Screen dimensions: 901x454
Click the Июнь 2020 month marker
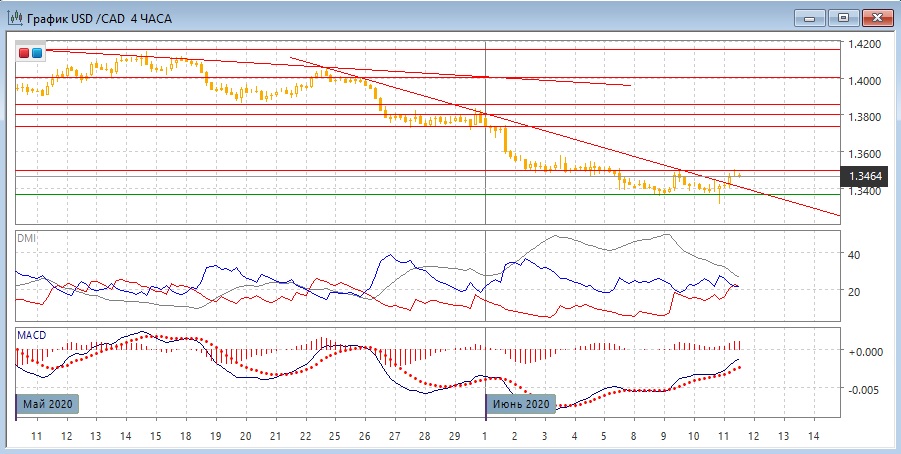pos(519,404)
